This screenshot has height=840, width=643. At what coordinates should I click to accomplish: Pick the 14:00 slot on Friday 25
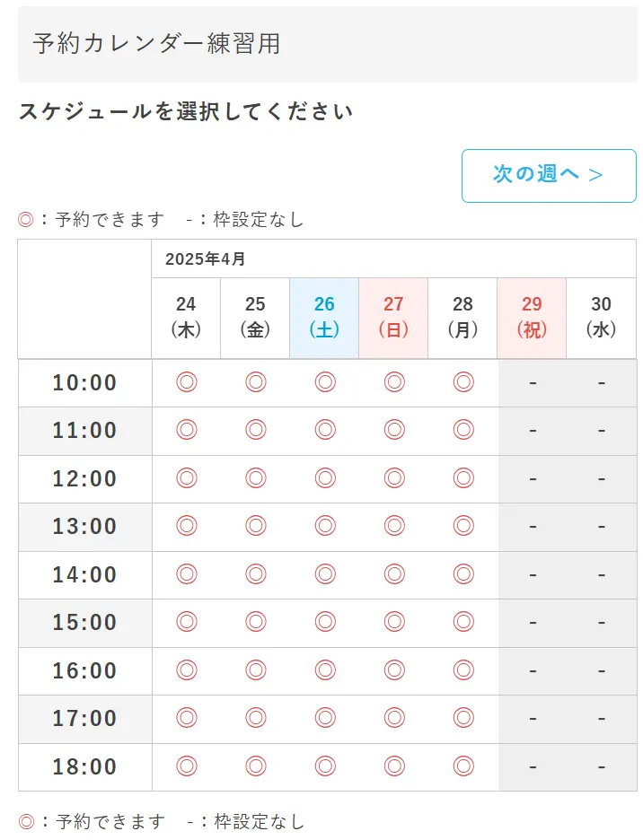256,574
